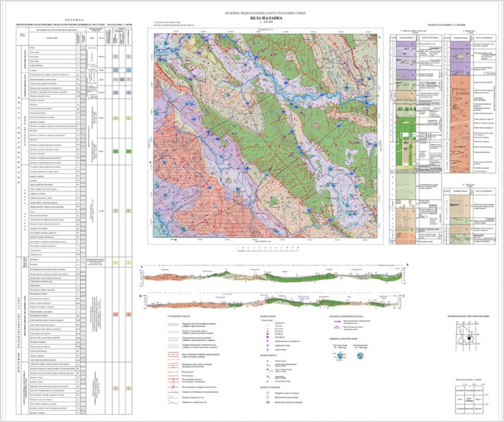504x422 pixels.
Task: Click the purple line groundwater direction symbol
Action: pos(338,322)
